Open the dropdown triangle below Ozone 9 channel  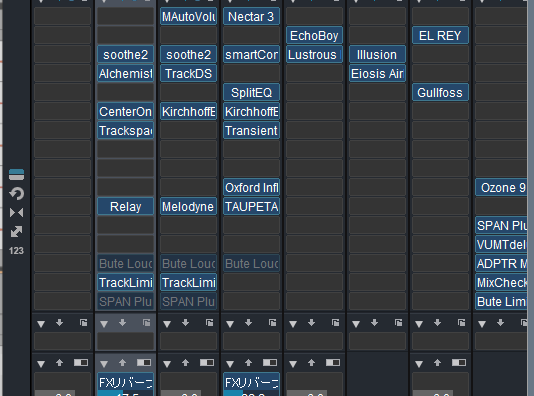(482, 324)
